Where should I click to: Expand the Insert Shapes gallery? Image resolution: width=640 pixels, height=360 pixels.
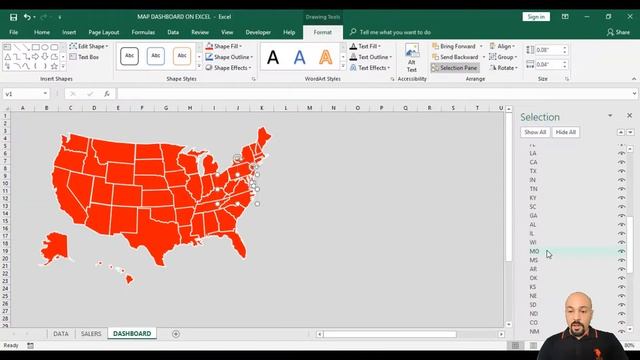(x=63, y=66)
